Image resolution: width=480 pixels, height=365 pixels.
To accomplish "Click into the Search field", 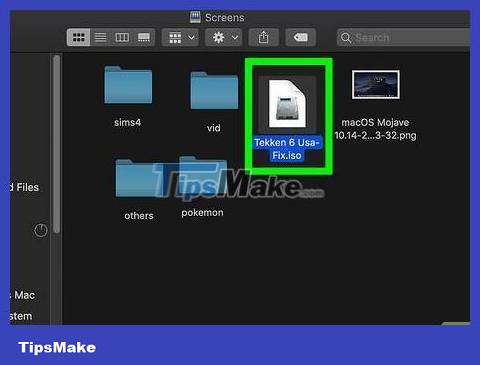I will (x=403, y=37).
